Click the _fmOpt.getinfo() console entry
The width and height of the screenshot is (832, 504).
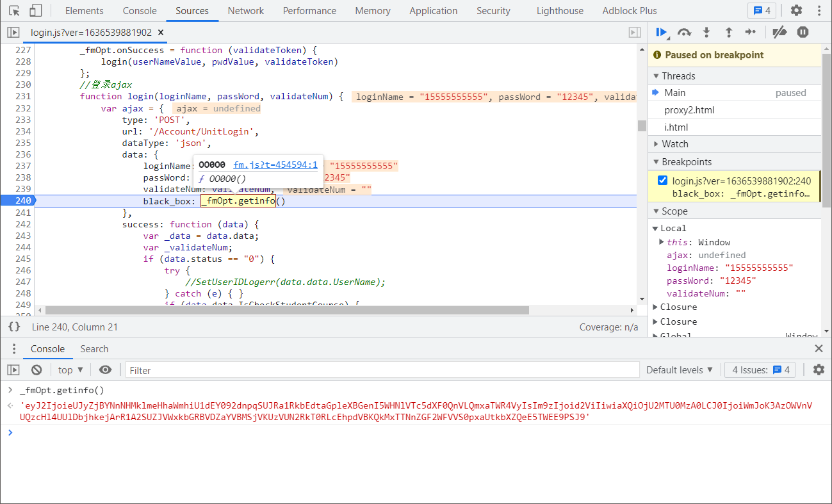coord(61,389)
